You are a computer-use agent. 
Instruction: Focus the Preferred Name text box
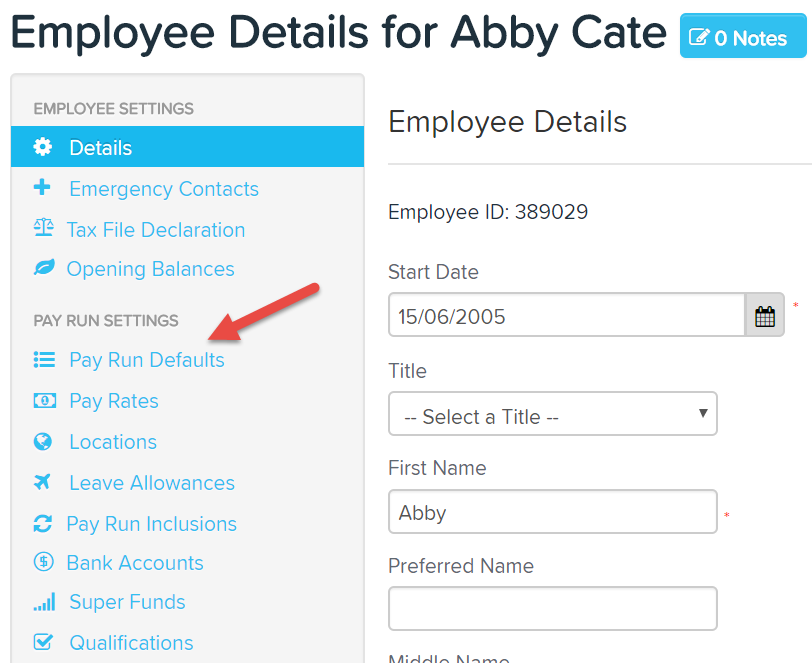point(552,608)
